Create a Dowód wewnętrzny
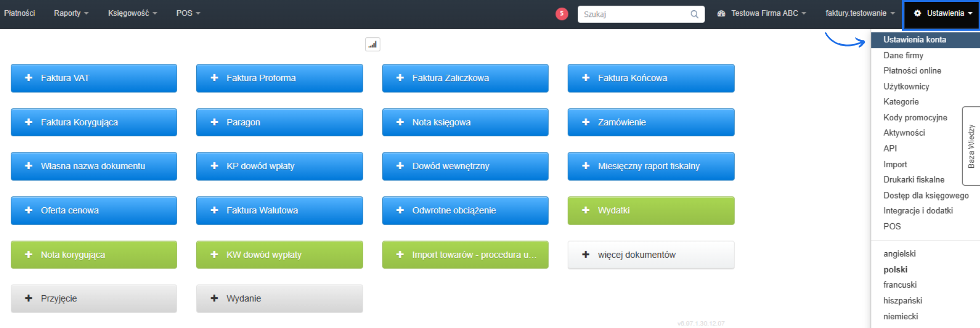Image resolution: width=980 pixels, height=328 pixels. [465, 166]
